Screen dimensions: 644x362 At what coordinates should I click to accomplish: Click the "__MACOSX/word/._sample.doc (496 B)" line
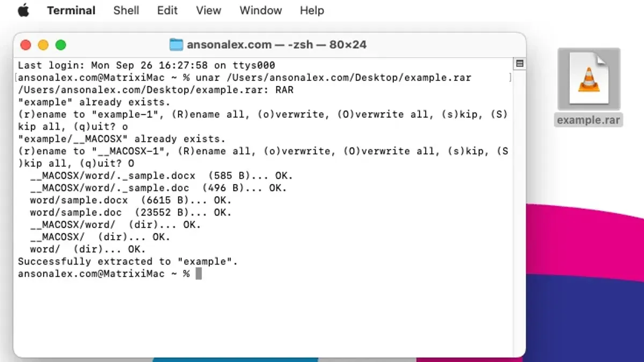[x=158, y=188]
